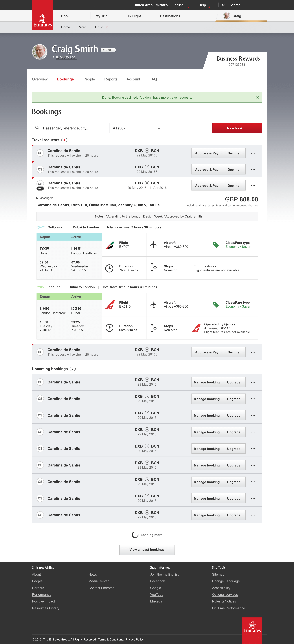Click the search magnifier icon in top bar
This screenshot has height=644, width=294.
click(224, 5)
